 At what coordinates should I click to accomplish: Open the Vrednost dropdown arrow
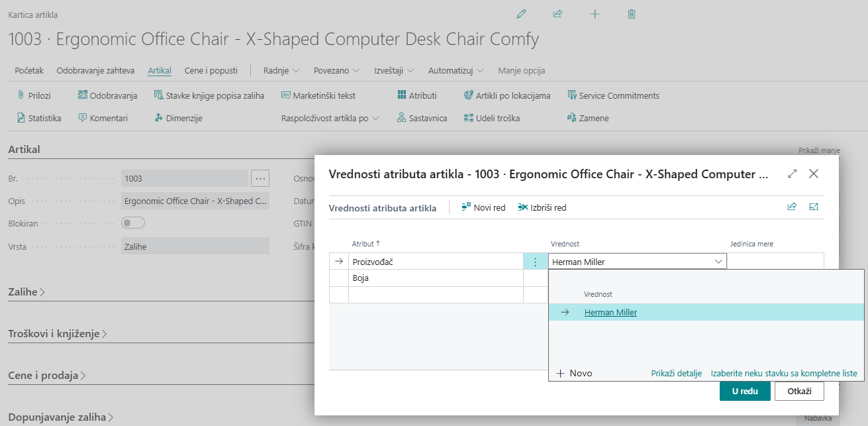point(718,262)
